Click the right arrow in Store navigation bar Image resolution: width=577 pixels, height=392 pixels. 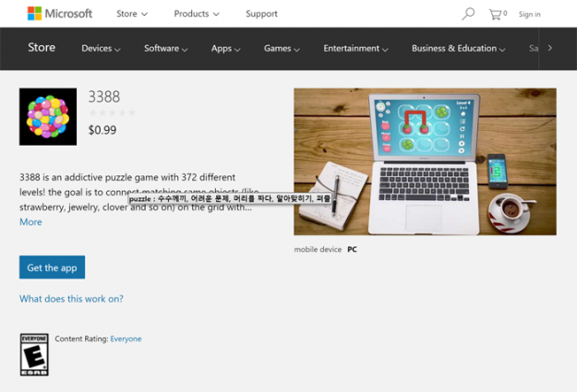[x=550, y=48]
